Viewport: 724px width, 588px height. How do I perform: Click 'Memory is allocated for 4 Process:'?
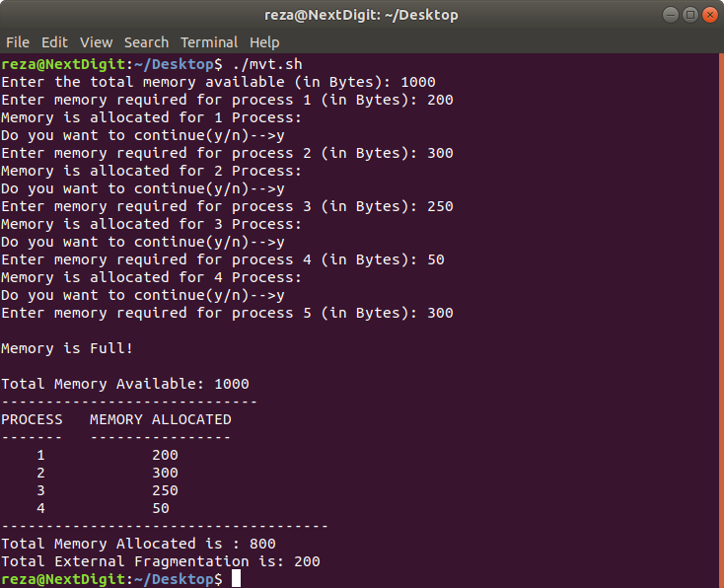point(151,277)
